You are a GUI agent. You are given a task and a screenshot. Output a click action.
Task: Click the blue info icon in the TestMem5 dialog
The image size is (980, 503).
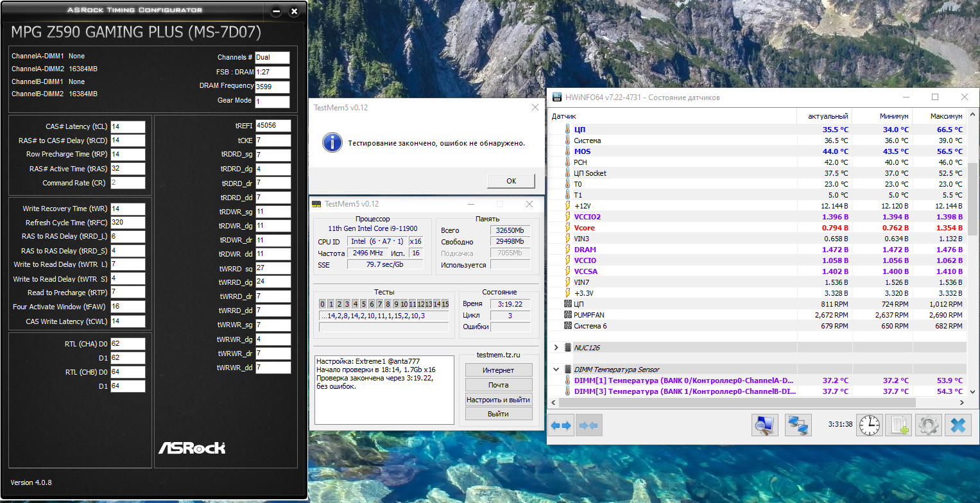332,142
